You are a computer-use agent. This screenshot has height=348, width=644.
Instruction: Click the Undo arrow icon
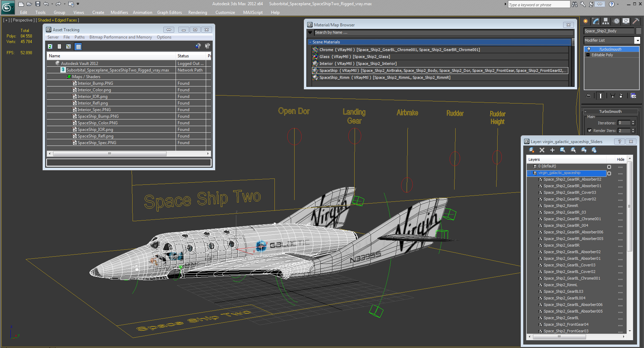pos(46,4)
